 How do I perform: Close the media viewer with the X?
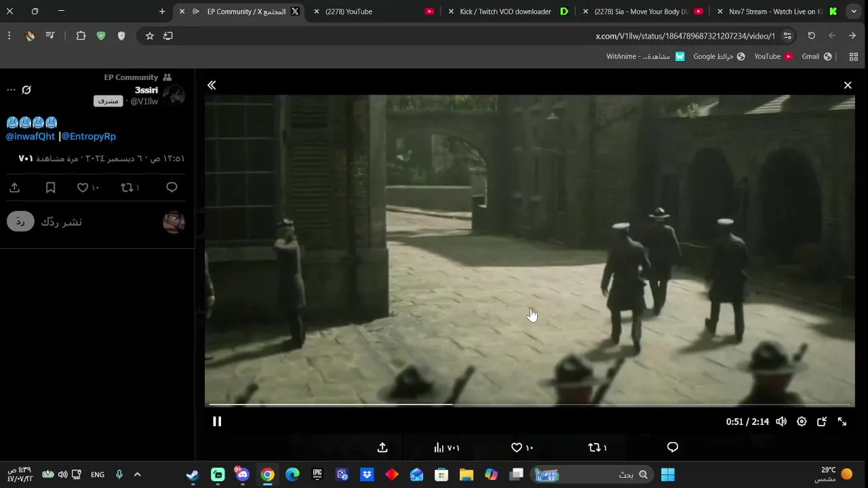[848, 85]
